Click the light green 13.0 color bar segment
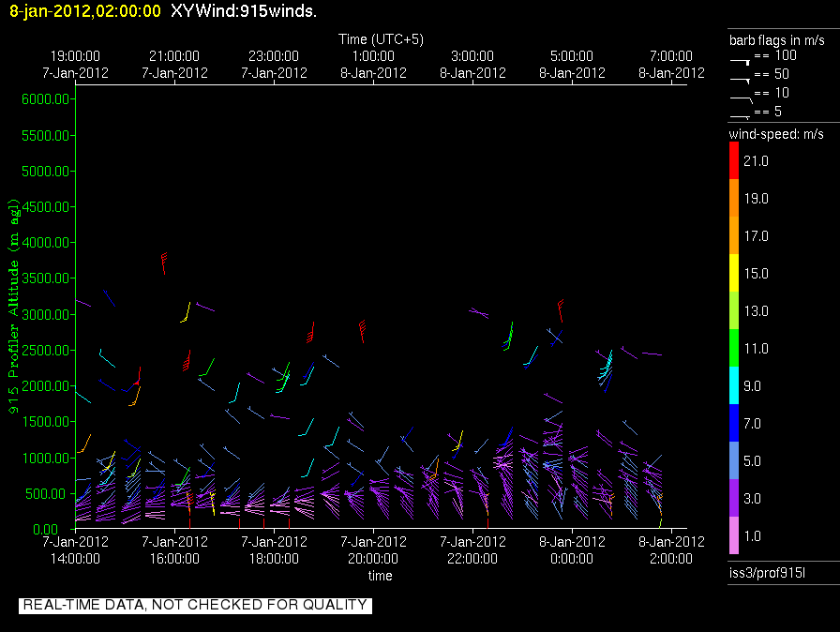This screenshot has height=632, width=840. click(734, 310)
